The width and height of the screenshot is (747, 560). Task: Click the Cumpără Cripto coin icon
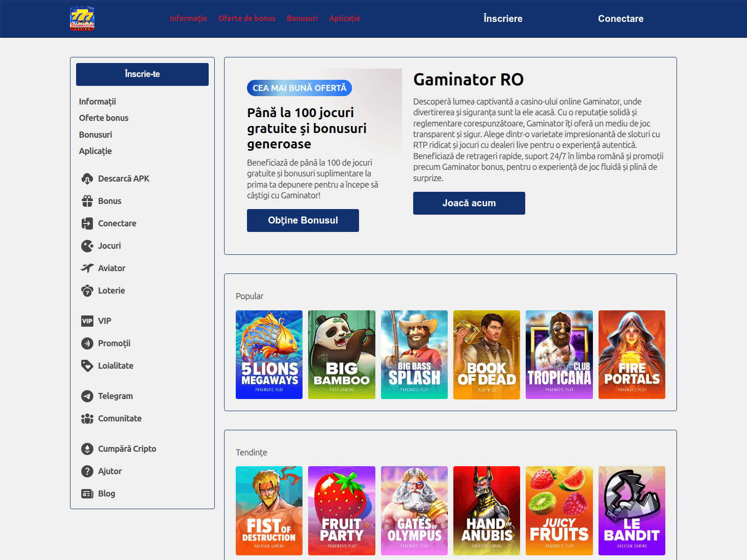click(x=87, y=449)
